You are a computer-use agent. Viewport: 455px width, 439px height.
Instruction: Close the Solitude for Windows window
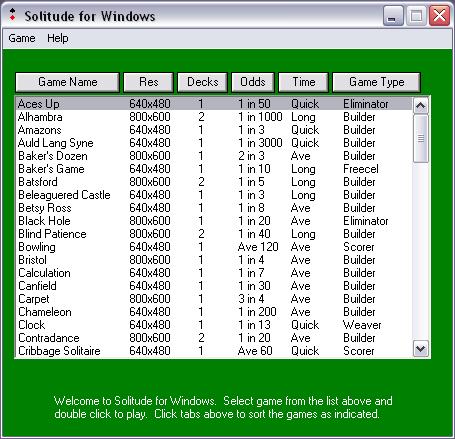(439, 16)
